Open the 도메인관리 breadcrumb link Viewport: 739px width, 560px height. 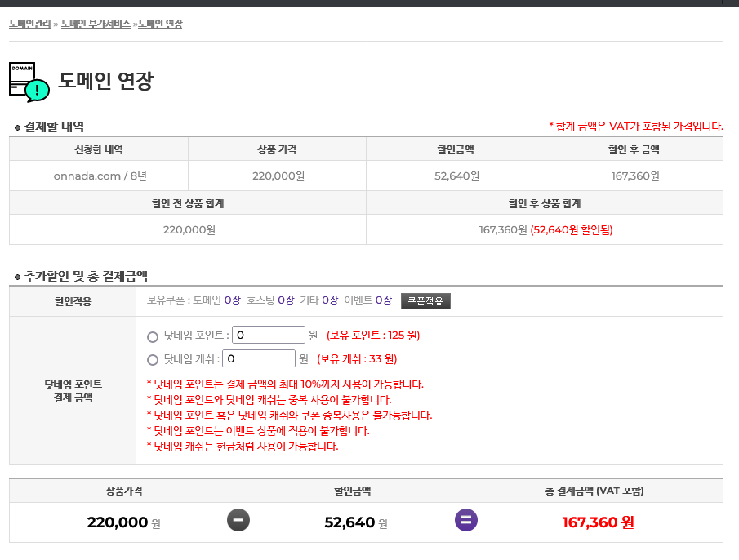(29, 24)
